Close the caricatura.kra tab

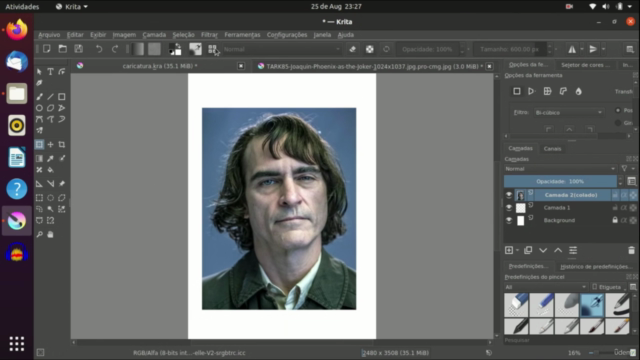tap(241, 66)
